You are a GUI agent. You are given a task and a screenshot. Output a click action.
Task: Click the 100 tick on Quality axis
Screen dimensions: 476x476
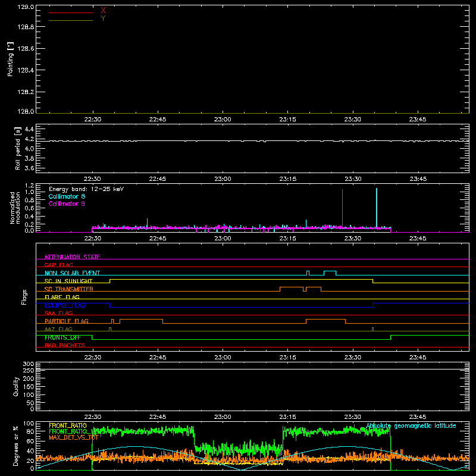point(29,395)
